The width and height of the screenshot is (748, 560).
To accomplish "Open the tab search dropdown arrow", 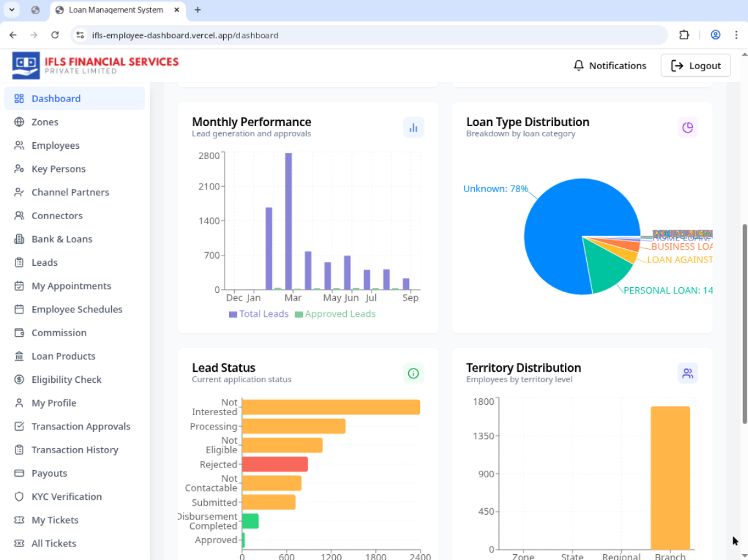I will (x=12, y=10).
